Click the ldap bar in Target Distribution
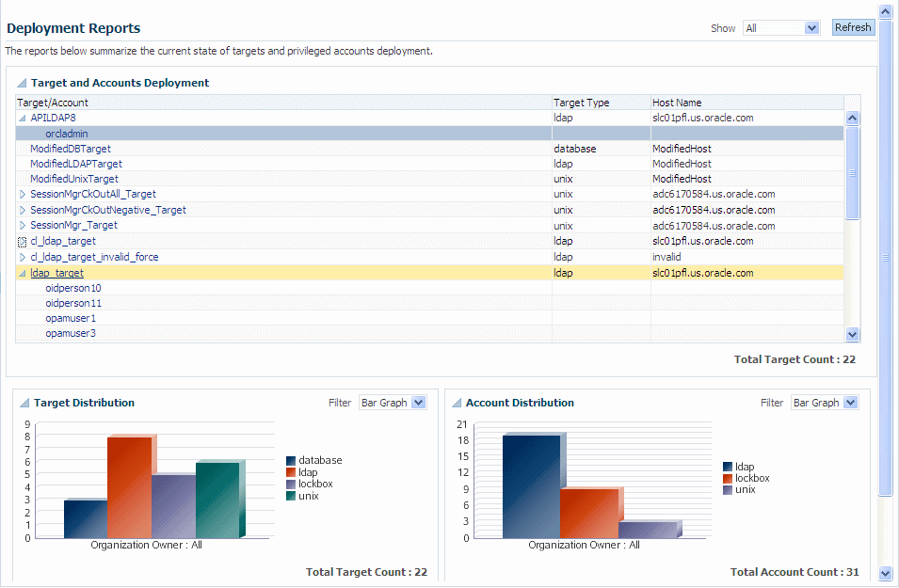899x588 pixels. tap(130, 487)
